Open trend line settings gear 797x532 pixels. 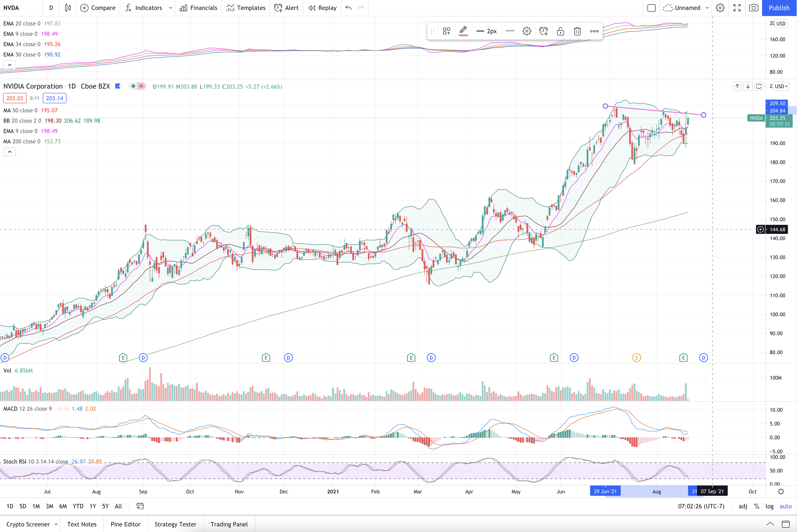527,31
